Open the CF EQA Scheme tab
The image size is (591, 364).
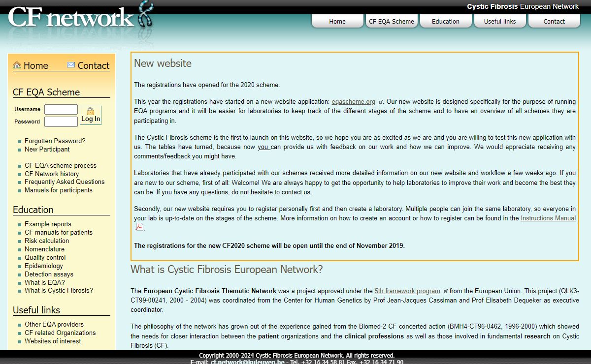point(392,21)
